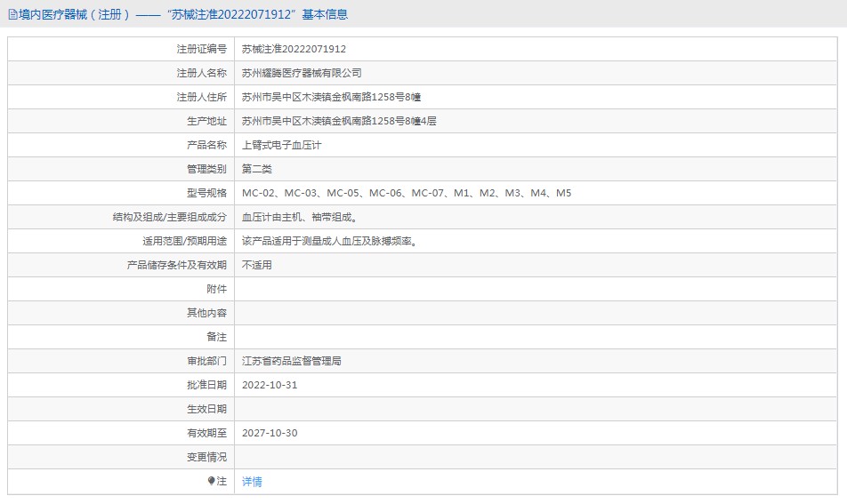Viewport: 847px width, 504px height.
Task: Click the 型号规格 label
Action: (206, 193)
